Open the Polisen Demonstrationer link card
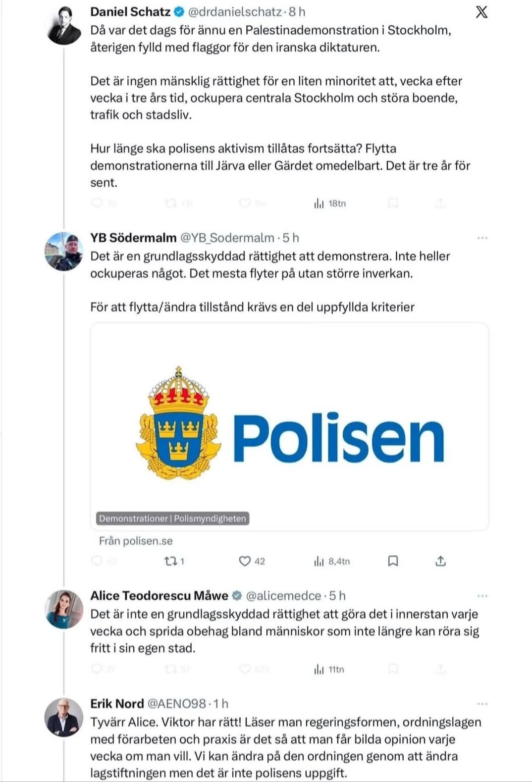The height and width of the screenshot is (782, 532). [289, 426]
